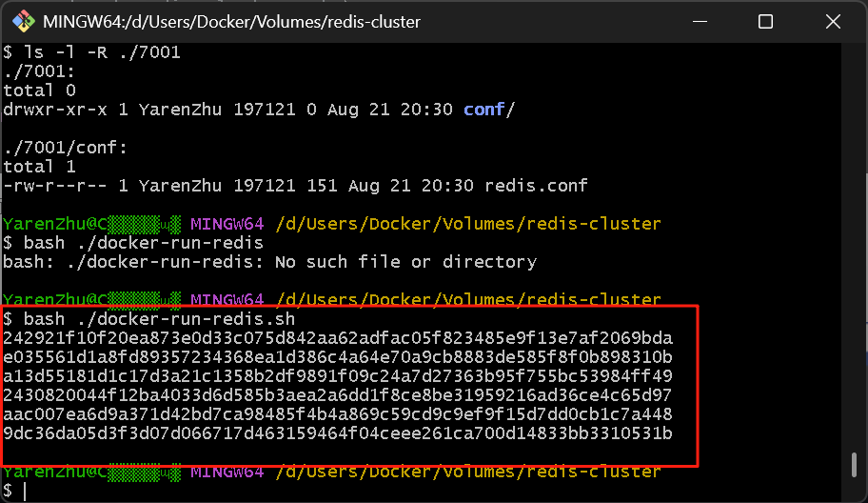Click container ID starting with e035561d1a8f
This screenshot has height=503, width=868.
[338, 357]
